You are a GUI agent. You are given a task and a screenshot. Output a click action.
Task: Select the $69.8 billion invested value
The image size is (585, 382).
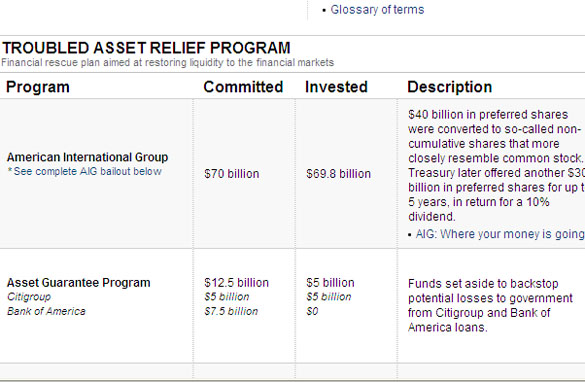click(338, 174)
